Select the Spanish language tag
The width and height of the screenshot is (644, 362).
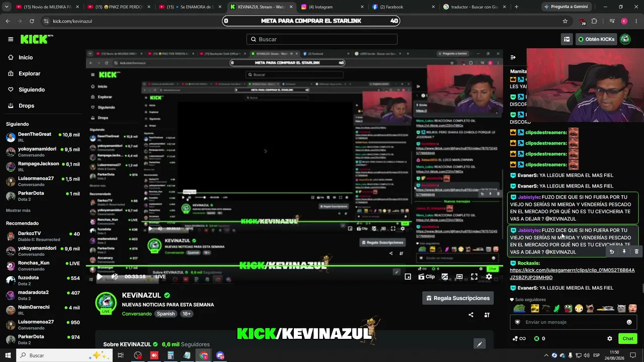(166, 314)
